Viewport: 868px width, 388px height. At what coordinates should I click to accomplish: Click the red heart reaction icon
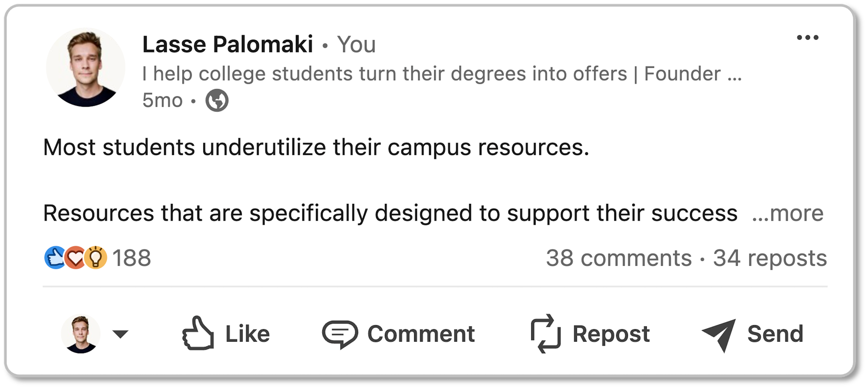coord(75,258)
